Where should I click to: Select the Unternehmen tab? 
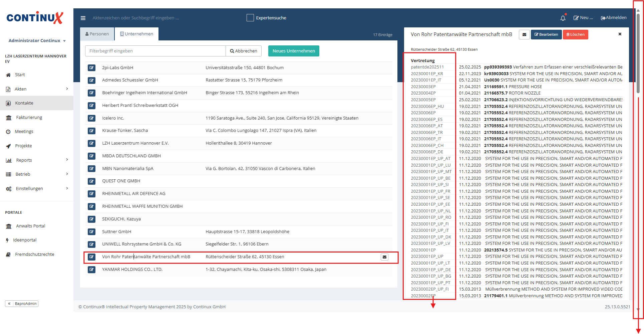click(136, 34)
